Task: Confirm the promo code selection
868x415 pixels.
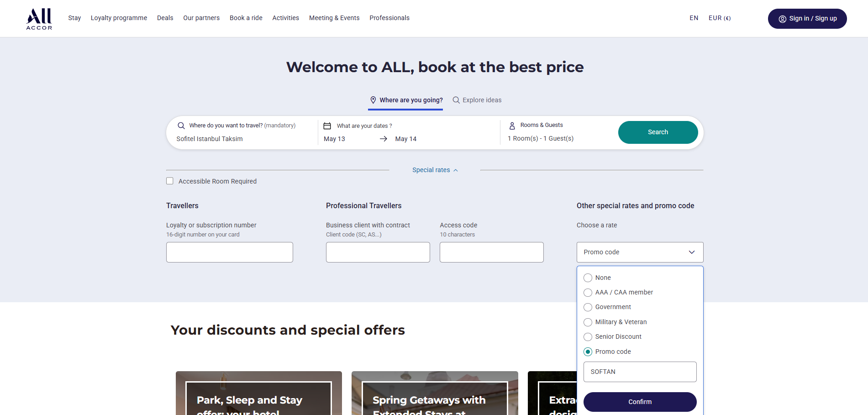Action: 640,402
